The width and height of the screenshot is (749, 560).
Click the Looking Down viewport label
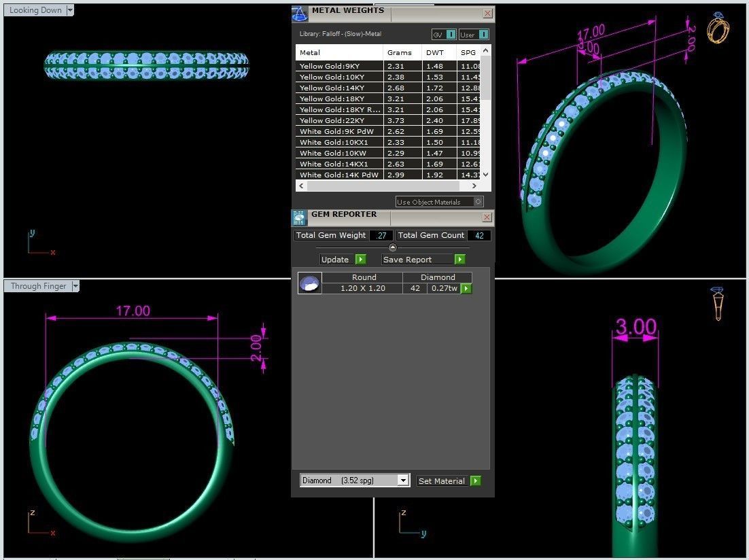pyautogui.click(x=35, y=10)
